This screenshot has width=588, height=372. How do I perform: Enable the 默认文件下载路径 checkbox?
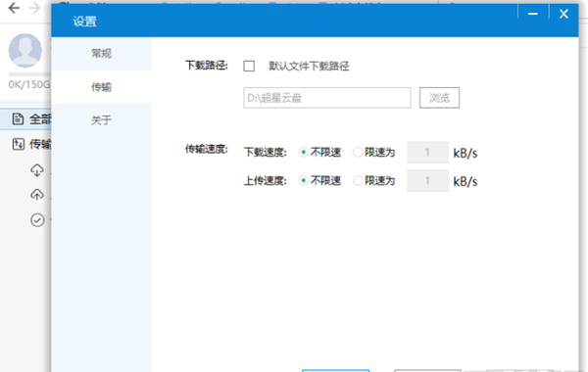click(x=249, y=67)
